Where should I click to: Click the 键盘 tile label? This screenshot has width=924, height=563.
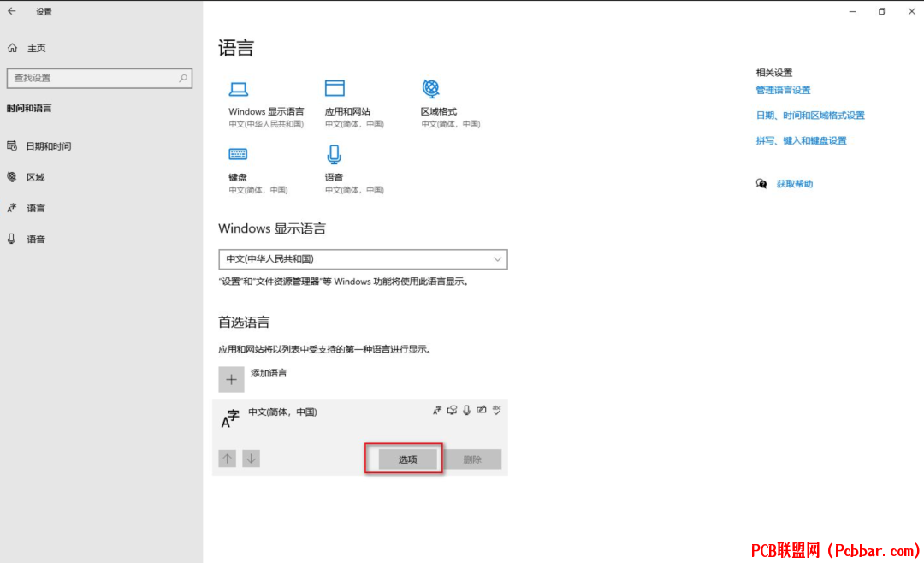point(238,177)
